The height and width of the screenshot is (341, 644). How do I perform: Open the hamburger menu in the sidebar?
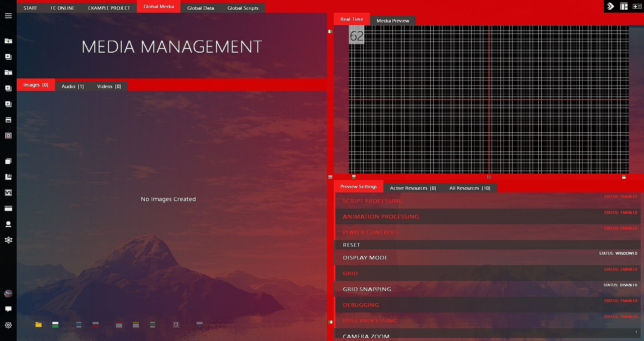point(8,16)
